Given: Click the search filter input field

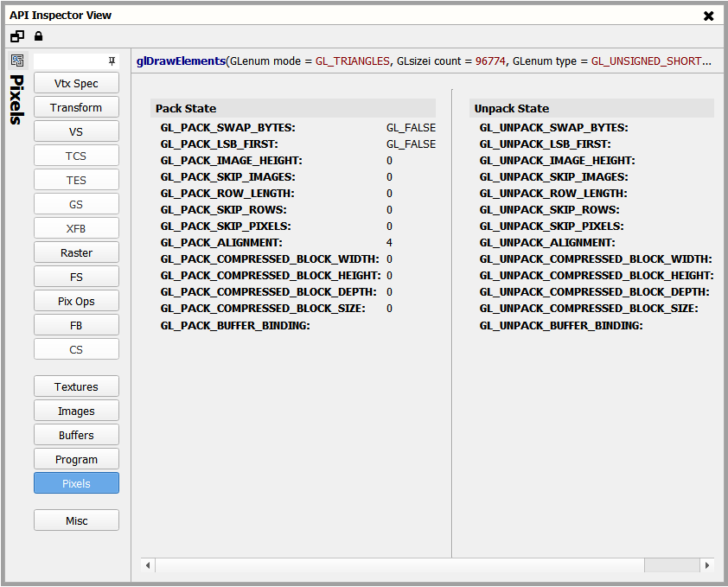Looking at the screenshot, I should pyautogui.click(x=70, y=61).
